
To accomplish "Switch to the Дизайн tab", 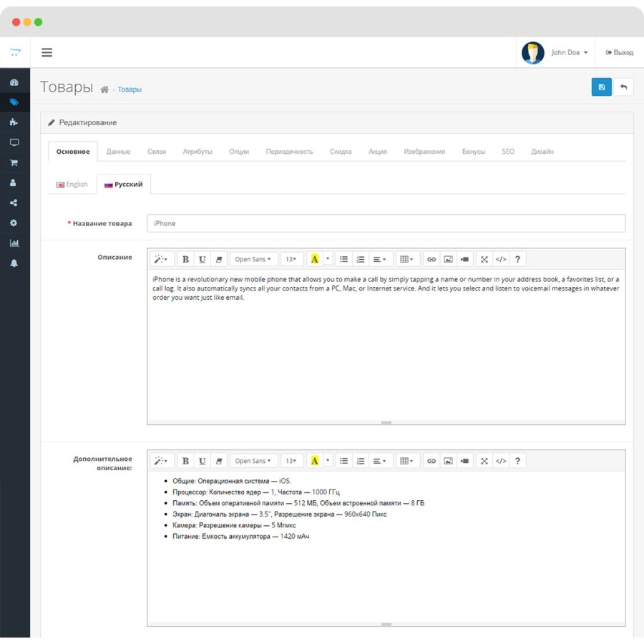I will [x=542, y=152].
